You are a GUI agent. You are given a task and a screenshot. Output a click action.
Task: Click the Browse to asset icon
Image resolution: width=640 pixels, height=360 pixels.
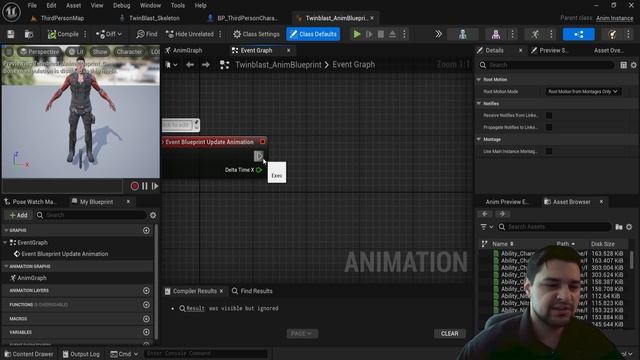coord(29,34)
